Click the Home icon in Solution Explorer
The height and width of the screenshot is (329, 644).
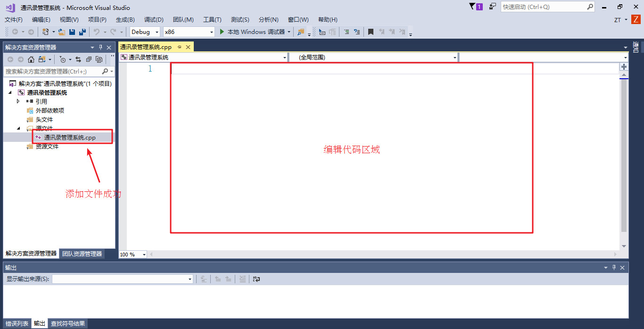pyautogui.click(x=31, y=59)
